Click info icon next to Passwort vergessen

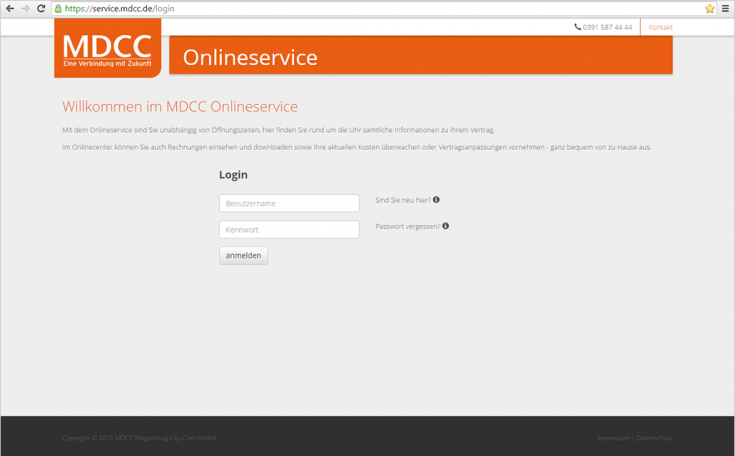(x=446, y=226)
